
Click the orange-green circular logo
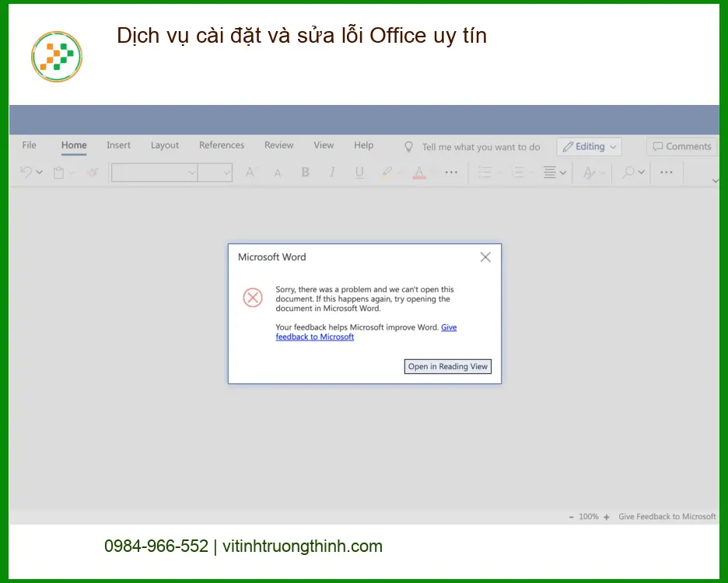pos(57,57)
